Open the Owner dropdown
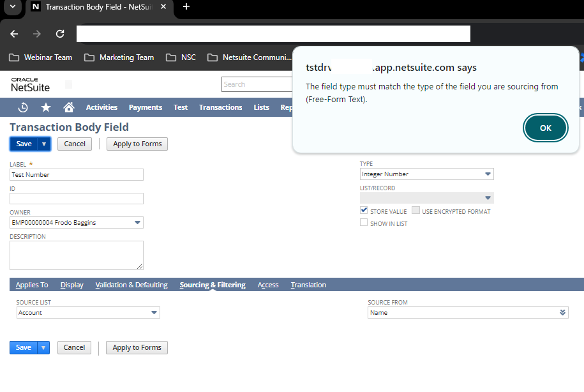This screenshot has width=584, height=392. click(77, 222)
